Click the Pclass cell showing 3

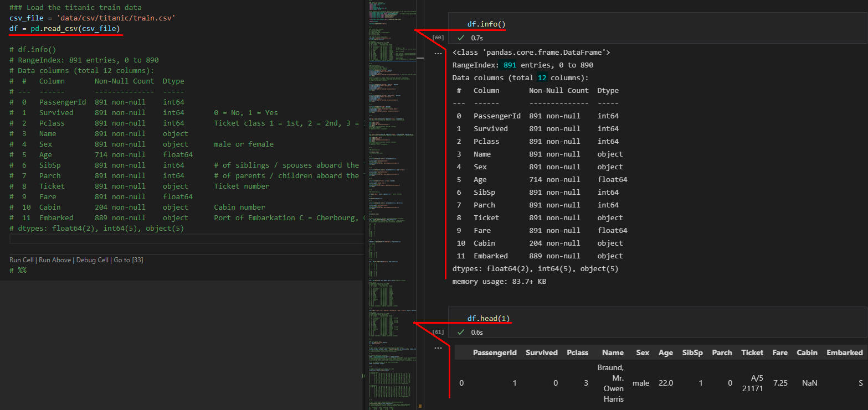point(586,383)
